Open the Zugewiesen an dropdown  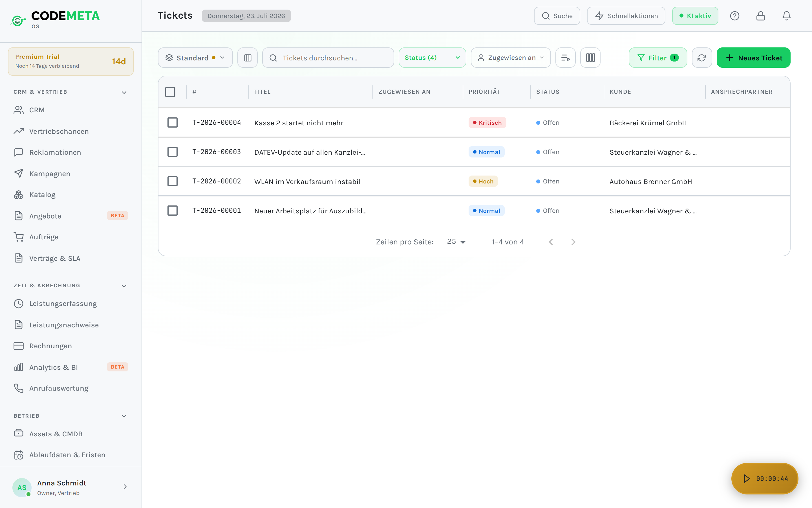pyautogui.click(x=511, y=58)
